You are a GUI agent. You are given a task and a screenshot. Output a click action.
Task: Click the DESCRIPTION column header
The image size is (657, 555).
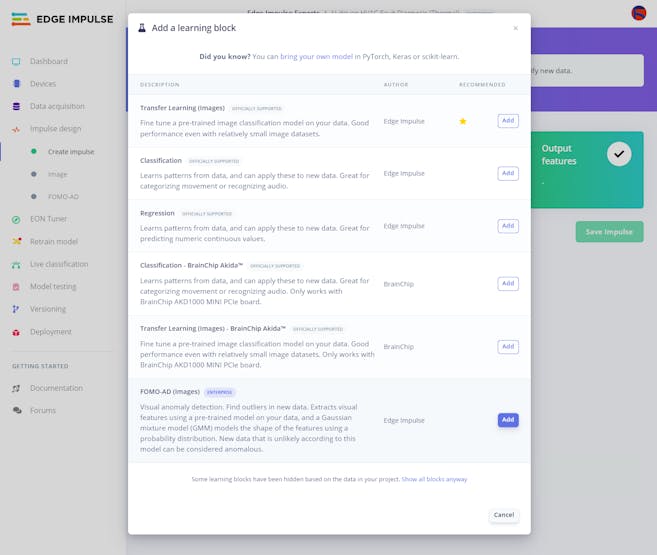click(x=160, y=85)
